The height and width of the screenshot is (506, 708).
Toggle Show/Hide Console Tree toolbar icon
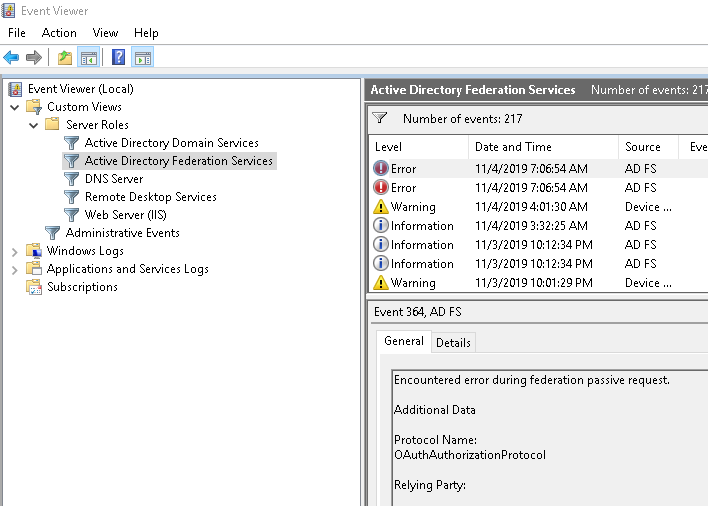pos(88,58)
